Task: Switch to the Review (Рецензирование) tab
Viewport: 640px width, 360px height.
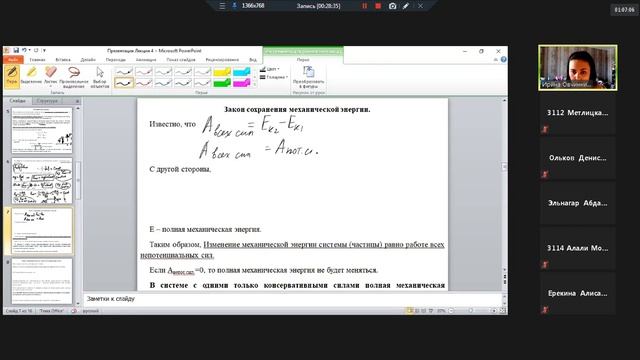Action: pyautogui.click(x=222, y=60)
